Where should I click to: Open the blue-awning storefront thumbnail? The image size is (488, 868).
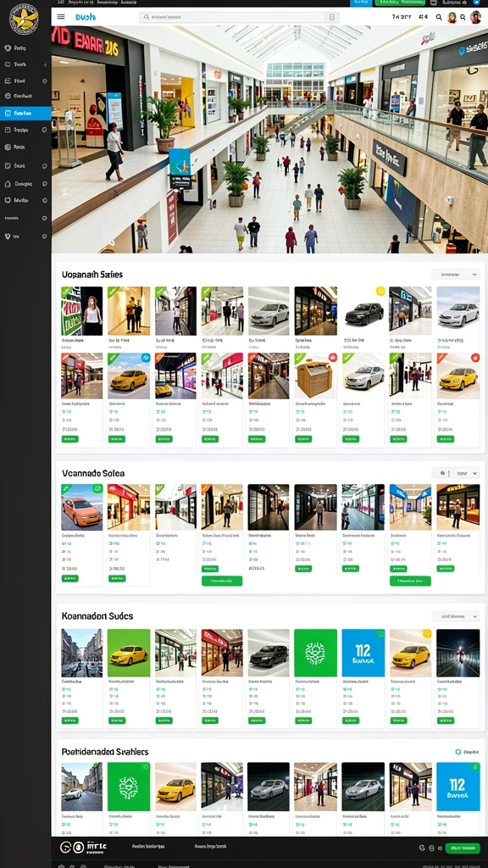click(410, 507)
